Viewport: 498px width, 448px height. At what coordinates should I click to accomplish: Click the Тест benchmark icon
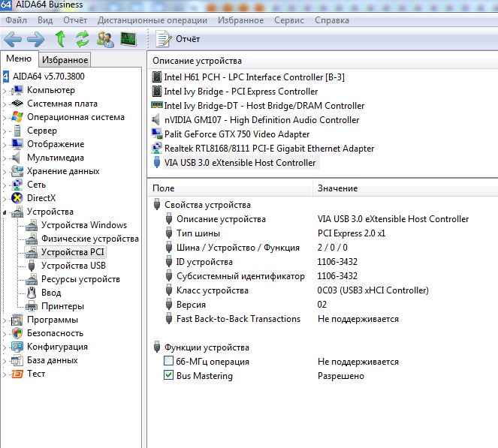click(x=17, y=374)
